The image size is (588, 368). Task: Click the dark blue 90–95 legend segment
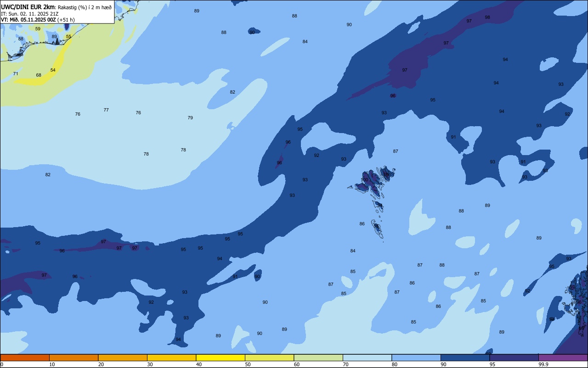click(465, 357)
